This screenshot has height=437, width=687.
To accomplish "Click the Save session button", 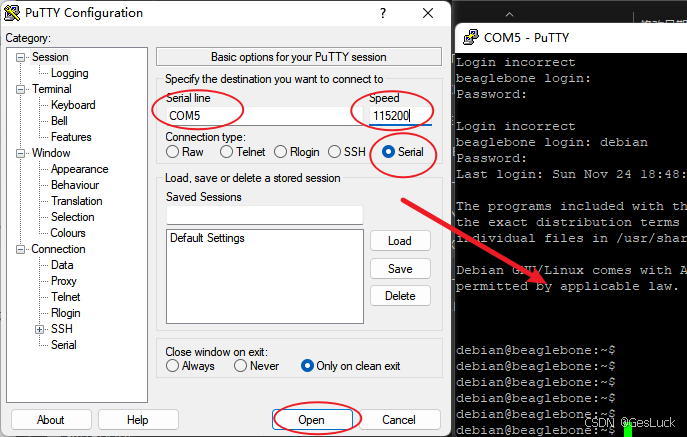I will coord(400,269).
